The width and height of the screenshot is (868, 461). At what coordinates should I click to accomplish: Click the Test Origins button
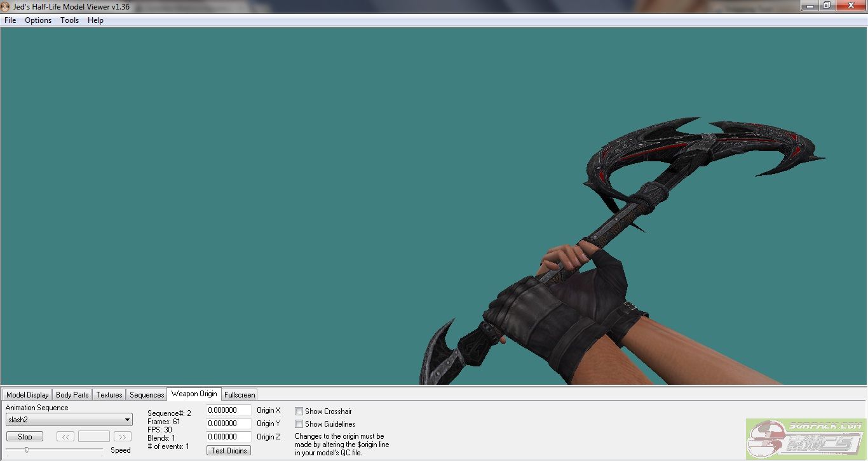pos(229,450)
